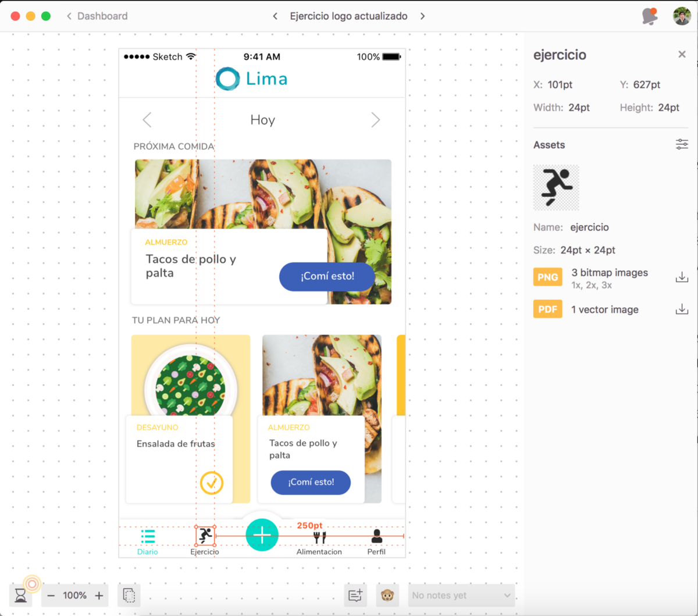698x616 pixels.
Task: Open the No notes yet dropdown
Action: (x=461, y=596)
